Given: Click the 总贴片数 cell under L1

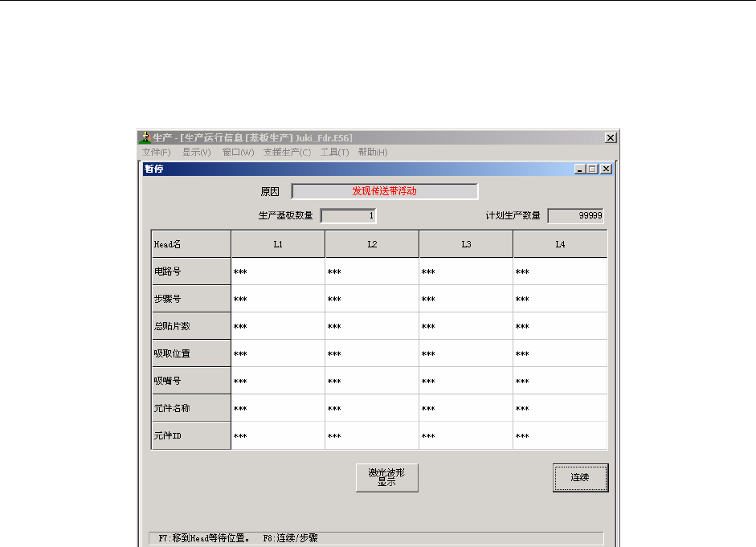Looking at the screenshot, I should pyautogui.click(x=278, y=326).
